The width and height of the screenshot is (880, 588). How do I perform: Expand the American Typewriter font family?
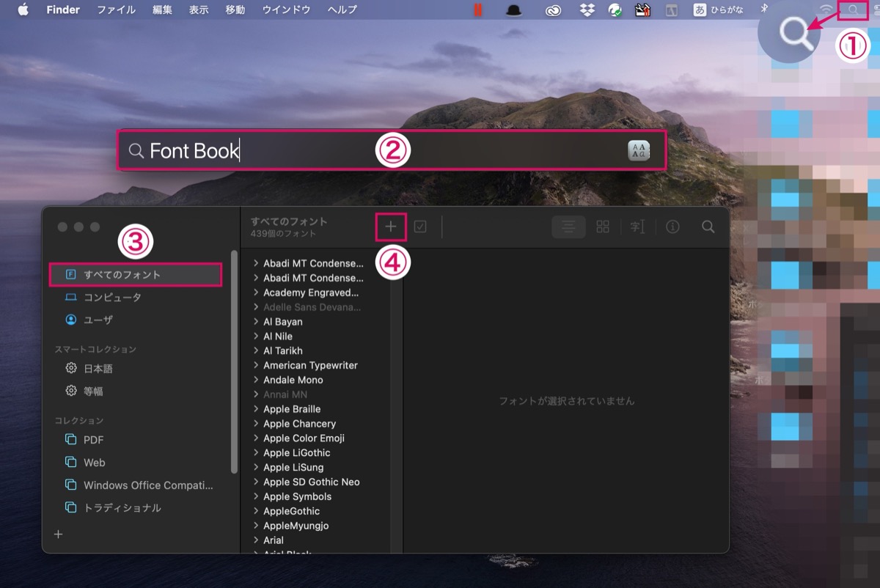click(255, 365)
